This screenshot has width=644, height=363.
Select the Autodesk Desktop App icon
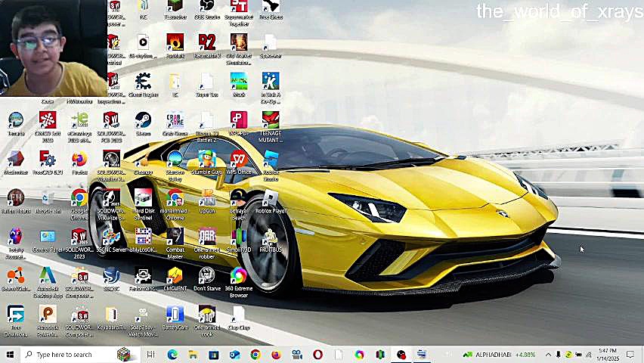click(x=48, y=282)
